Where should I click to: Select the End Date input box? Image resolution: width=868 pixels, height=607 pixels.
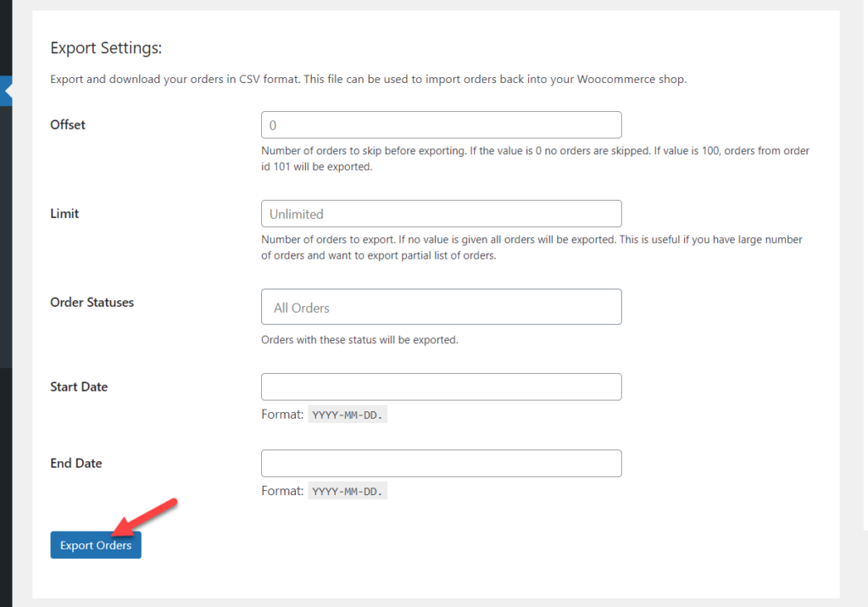point(441,463)
